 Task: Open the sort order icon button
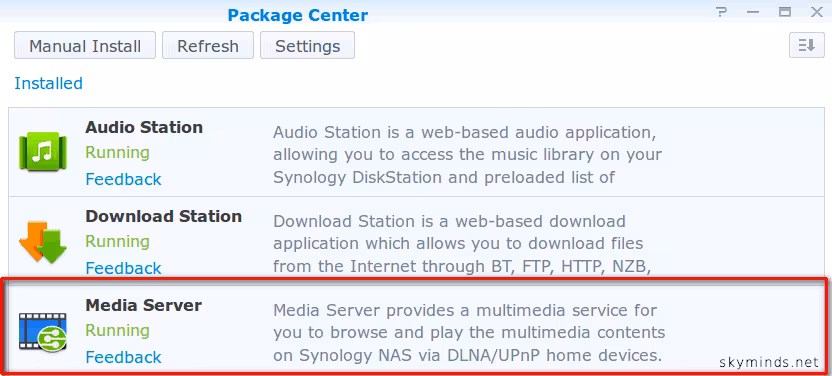point(807,45)
